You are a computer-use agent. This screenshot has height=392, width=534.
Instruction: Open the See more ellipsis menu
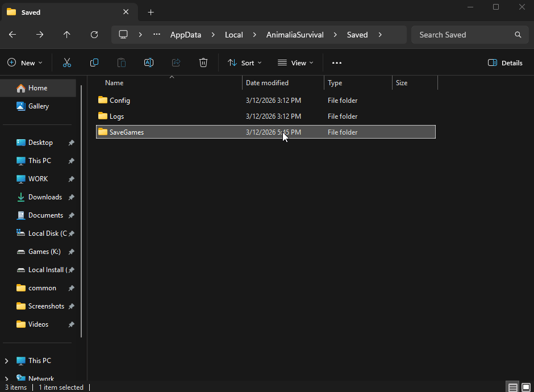click(x=337, y=63)
